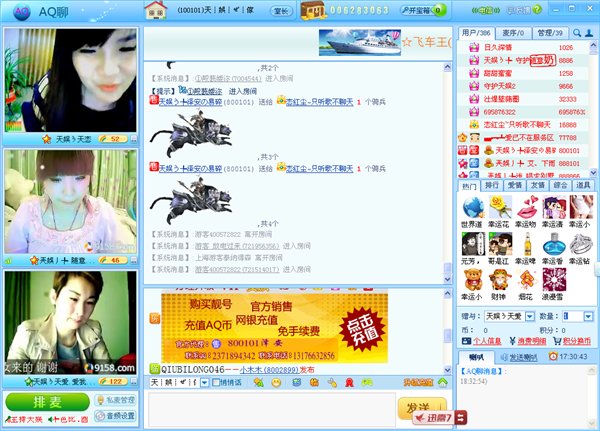600x431 pixels.
Task: Click the key icon in the chat toolbar
Action: point(332,382)
